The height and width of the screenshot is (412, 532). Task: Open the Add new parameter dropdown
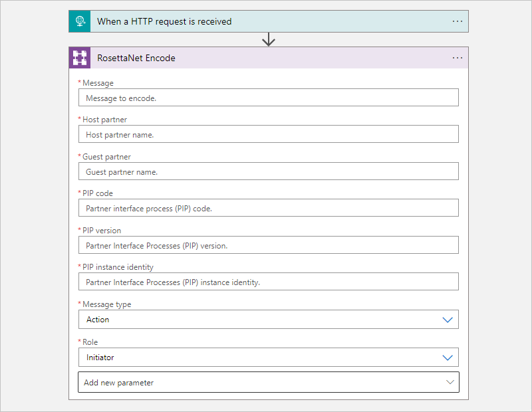point(268,383)
